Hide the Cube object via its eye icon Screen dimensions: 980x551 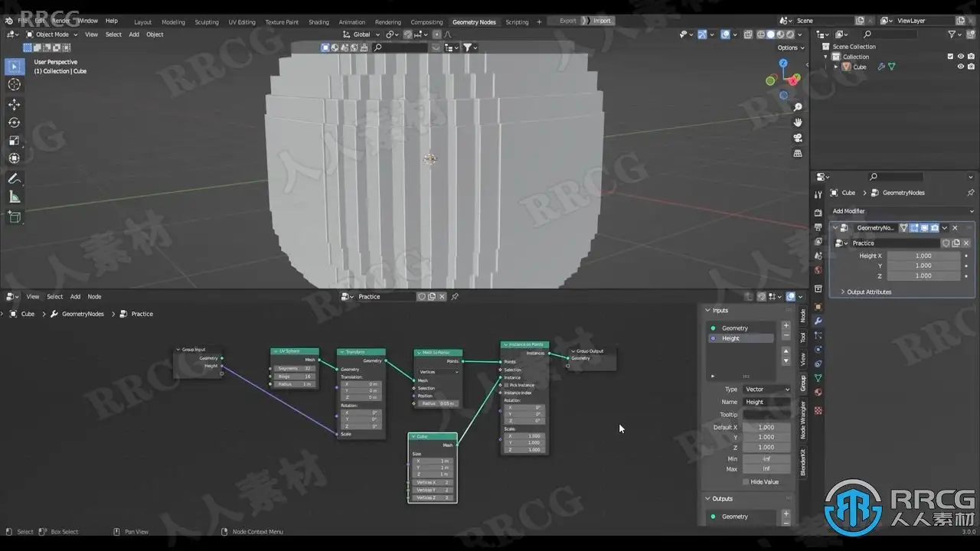(961, 67)
